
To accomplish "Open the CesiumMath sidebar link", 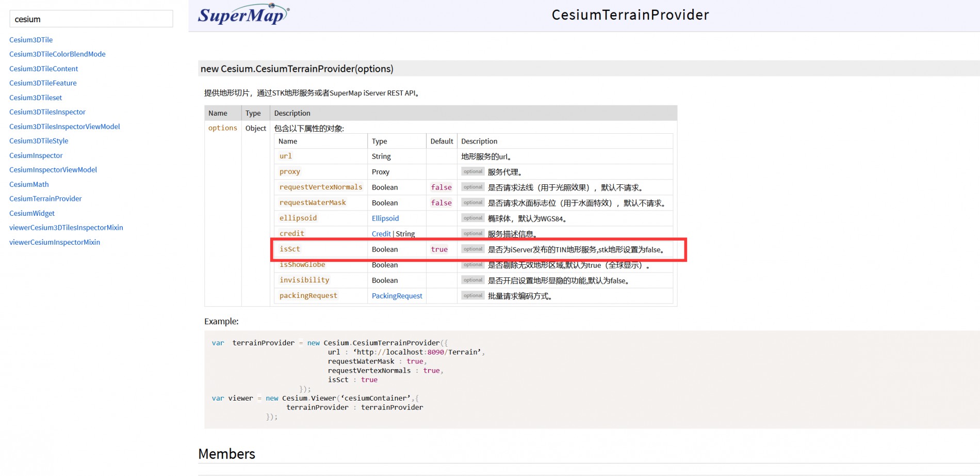I will 29,184.
